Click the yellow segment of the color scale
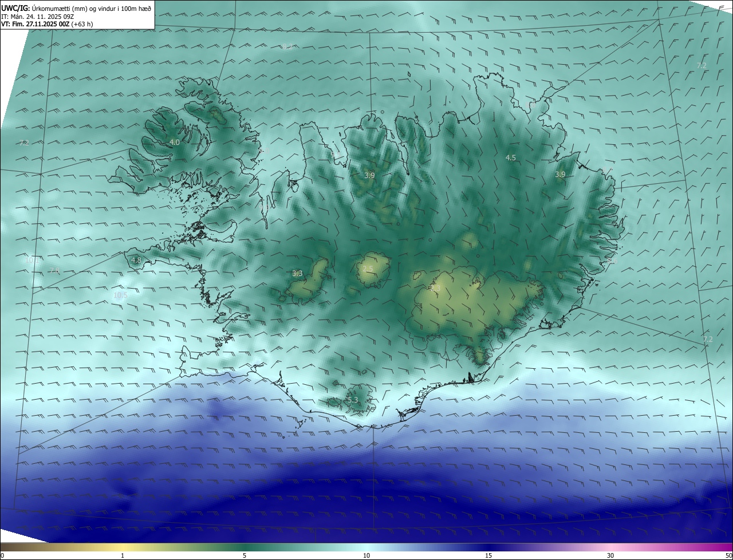 pyautogui.click(x=122, y=547)
